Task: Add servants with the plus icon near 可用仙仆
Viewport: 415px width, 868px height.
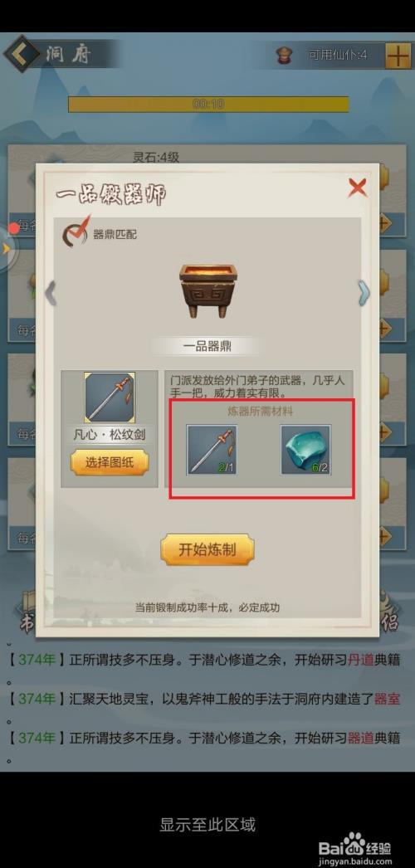Action: pyautogui.click(x=398, y=56)
